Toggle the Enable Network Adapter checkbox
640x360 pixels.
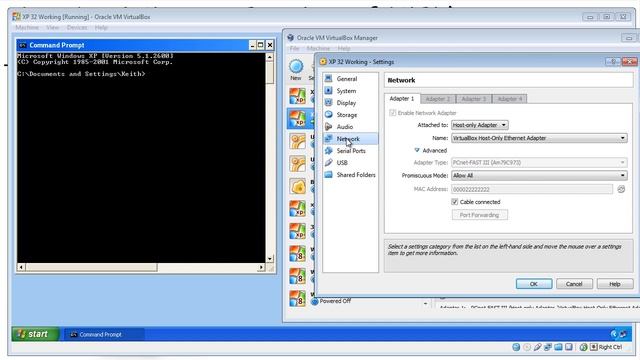(x=393, y=113)
